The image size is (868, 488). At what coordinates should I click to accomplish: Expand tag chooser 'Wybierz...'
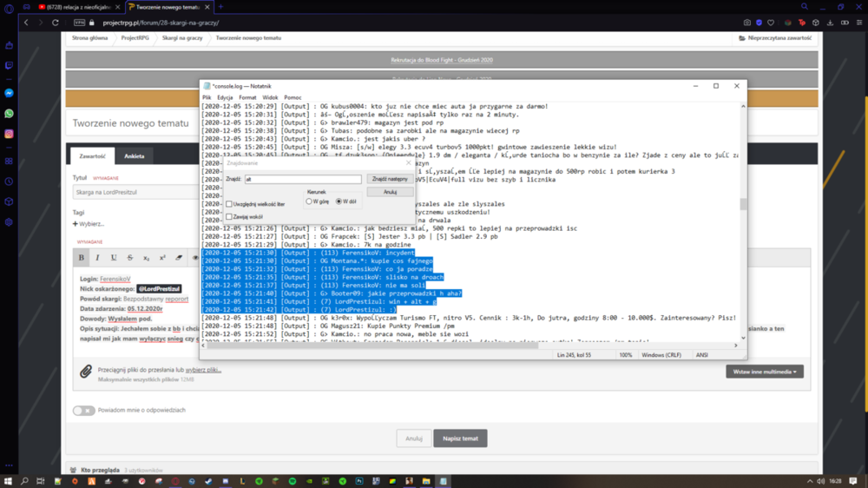[x=88, y=224]
